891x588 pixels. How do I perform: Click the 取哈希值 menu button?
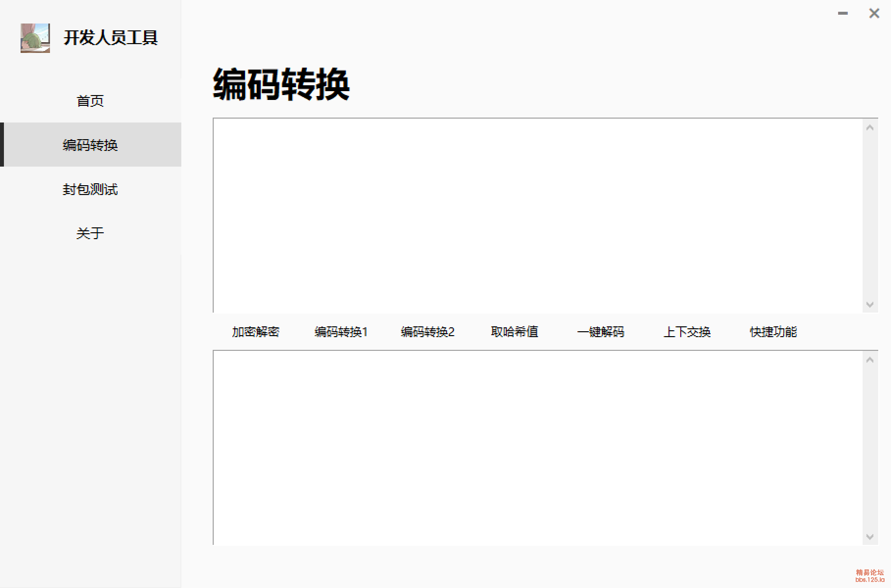(x=515, y=332)
